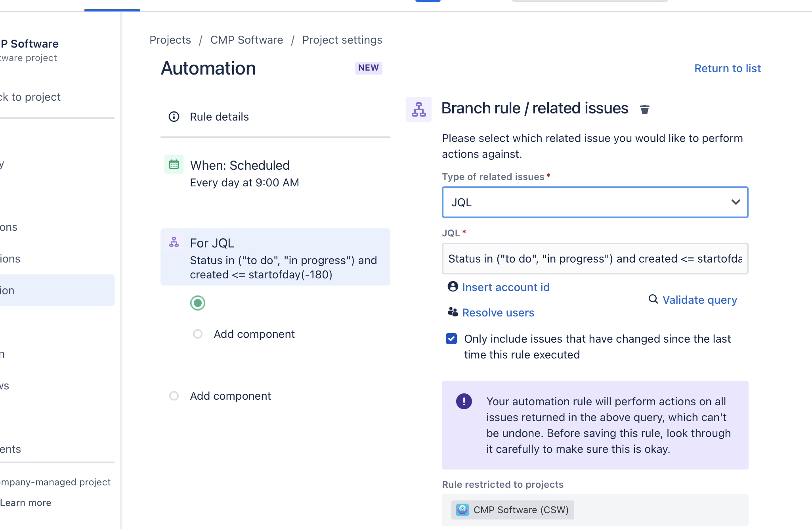
Task: Click the For JQL branch icon
Action: click(x=174, y=242)
